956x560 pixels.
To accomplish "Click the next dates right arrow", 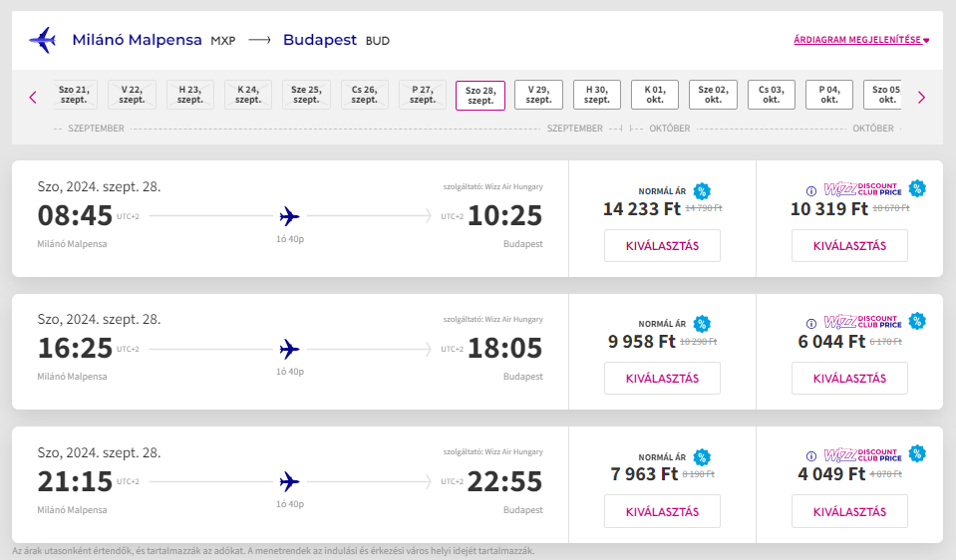I will pyautogui.click(x=921, y=97).
